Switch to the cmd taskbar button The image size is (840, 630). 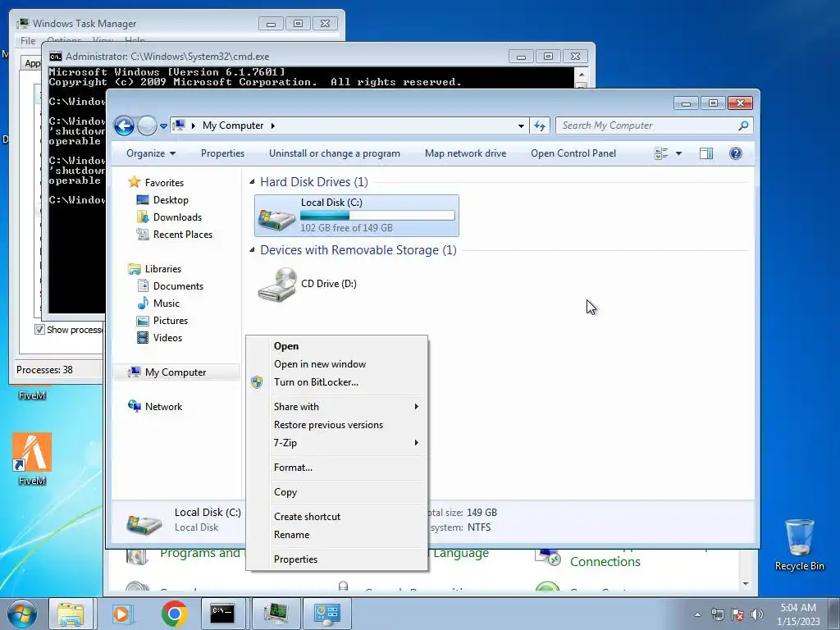[x=223, y=614]
